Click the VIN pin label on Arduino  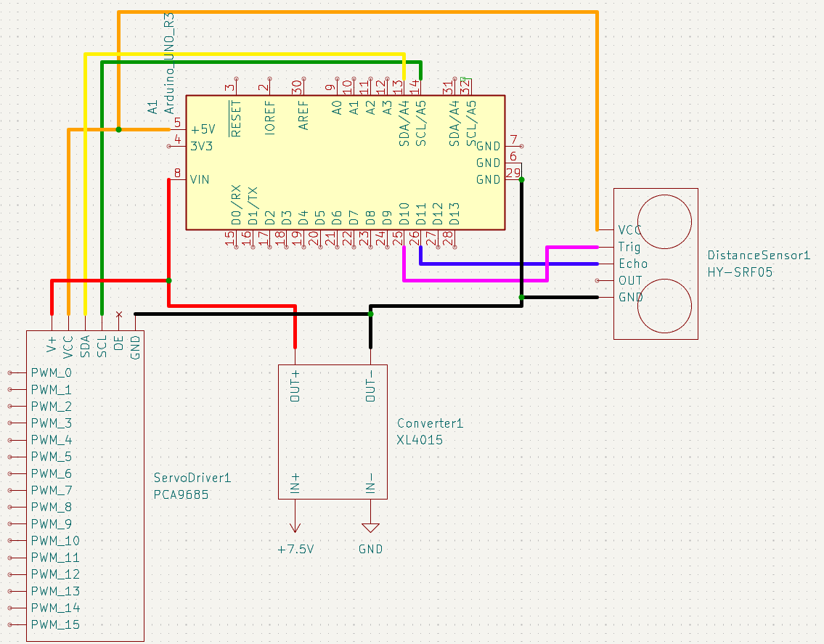pyautogui.click(x=200, y=180)
